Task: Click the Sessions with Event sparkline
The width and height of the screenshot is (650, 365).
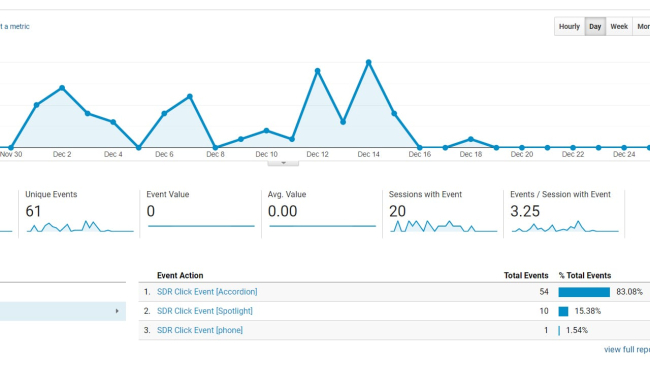Action: click(444, 226)
